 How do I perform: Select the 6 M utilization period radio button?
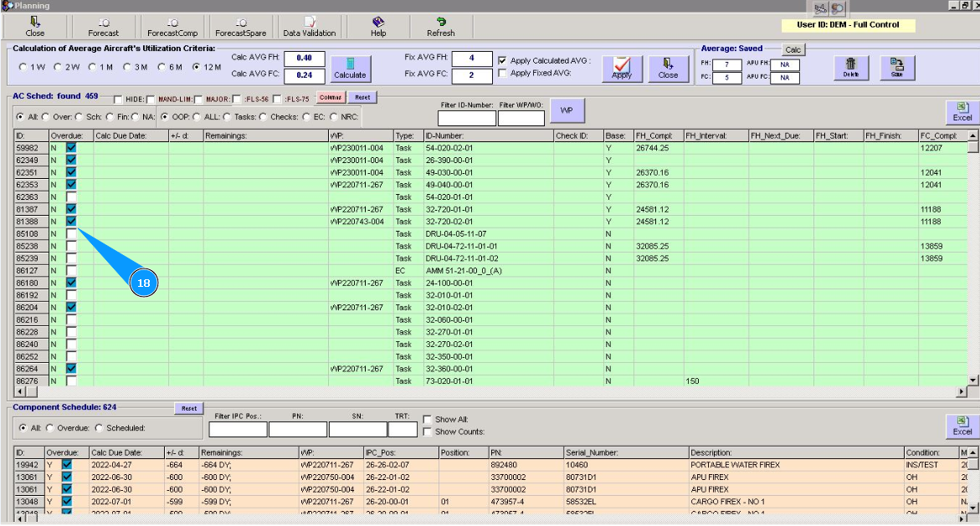click(x=163, y=67)
